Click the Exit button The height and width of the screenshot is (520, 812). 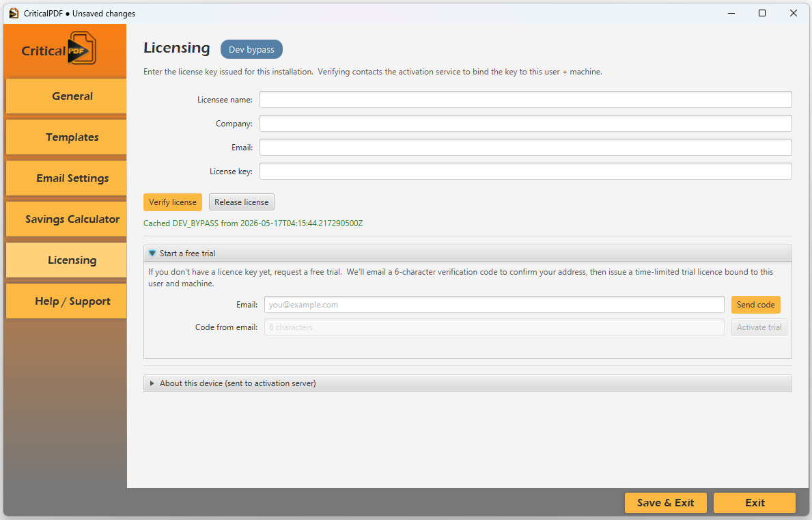pos(754,502)
